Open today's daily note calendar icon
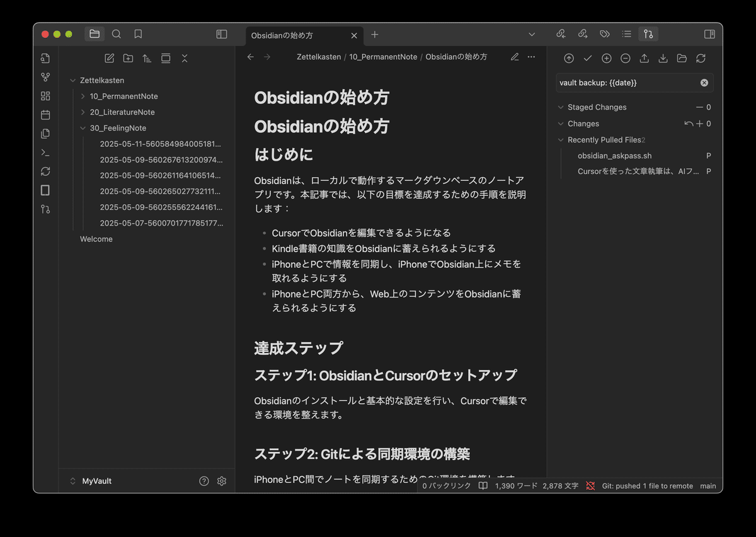756x537 pixels. tap(45, 115)
